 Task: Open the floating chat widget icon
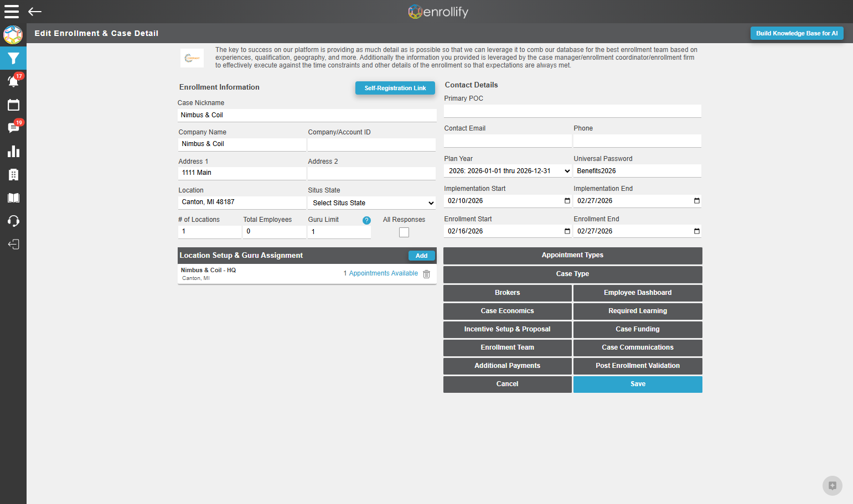tap(832, 486)
